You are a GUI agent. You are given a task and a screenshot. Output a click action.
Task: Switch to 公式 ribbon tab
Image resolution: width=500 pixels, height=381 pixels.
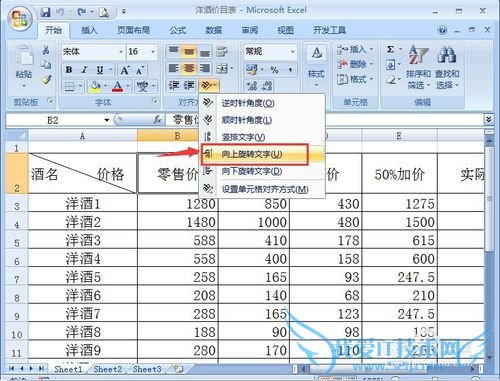[177, 30]
